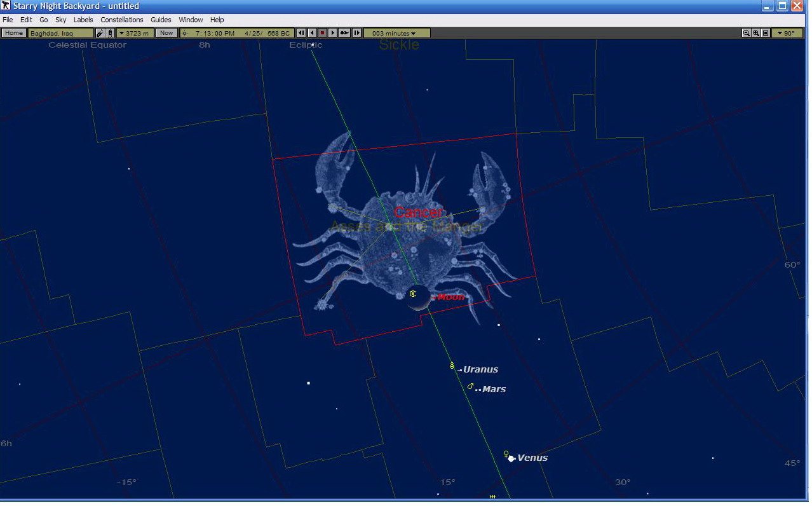The width and height of the screenshot is (812, 506).
Task: Select the 4/25/568 BC date field
Action: click(x=267, y=33)
